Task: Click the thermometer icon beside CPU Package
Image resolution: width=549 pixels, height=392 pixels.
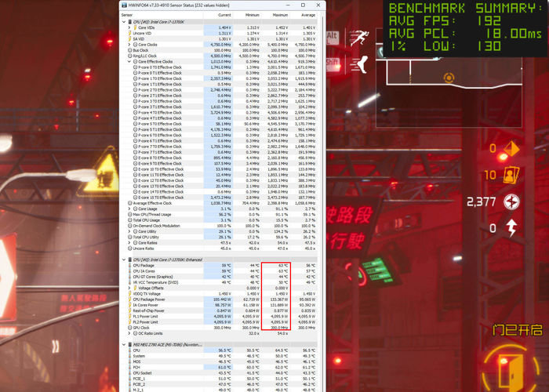Action: (x=130, y=265)
